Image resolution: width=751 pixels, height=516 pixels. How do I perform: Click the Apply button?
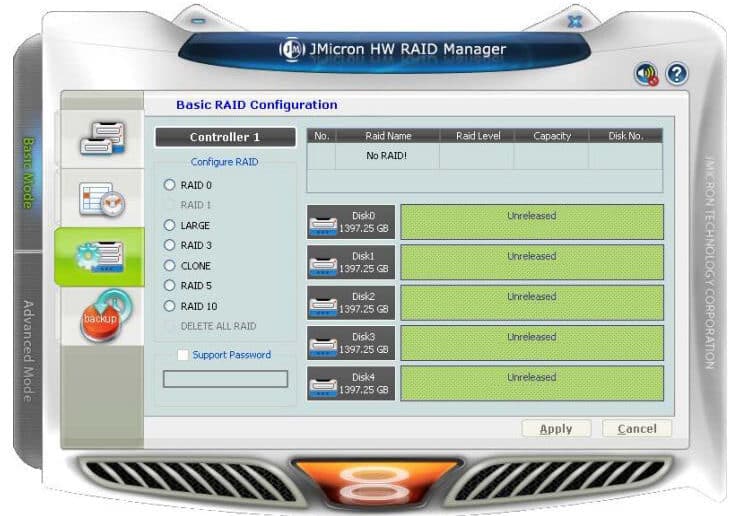tap(556, 429)
